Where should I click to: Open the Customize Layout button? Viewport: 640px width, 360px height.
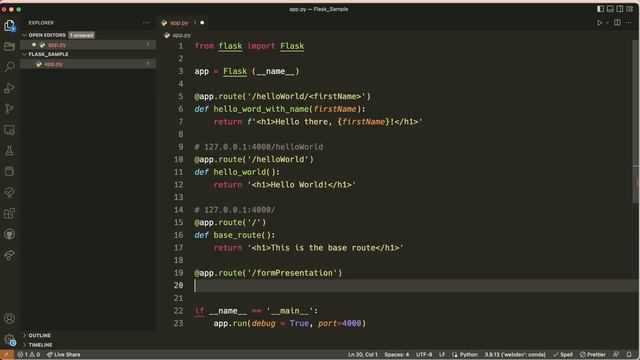630,9
